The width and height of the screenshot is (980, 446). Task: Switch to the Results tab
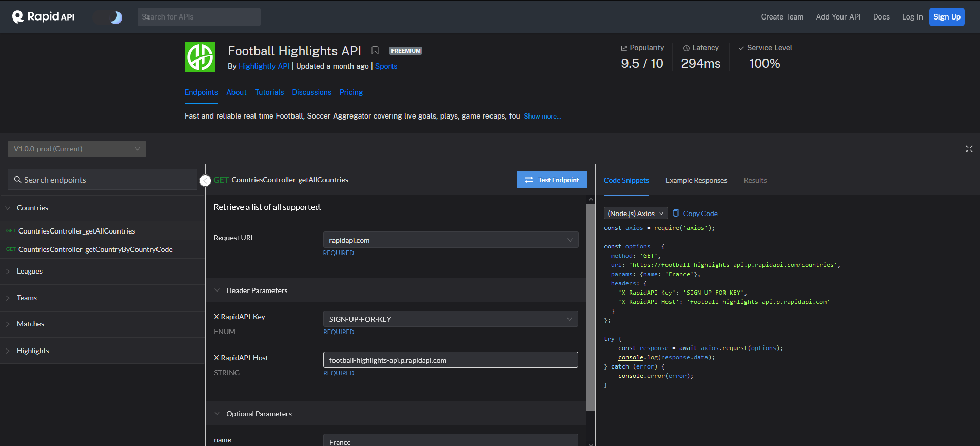[755, 180]
